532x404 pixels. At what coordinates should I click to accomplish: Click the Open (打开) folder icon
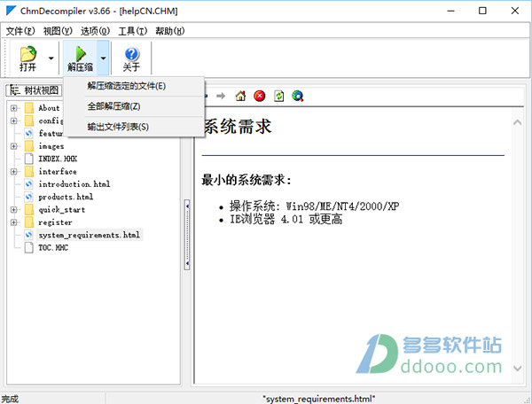[x=28, y=53]
